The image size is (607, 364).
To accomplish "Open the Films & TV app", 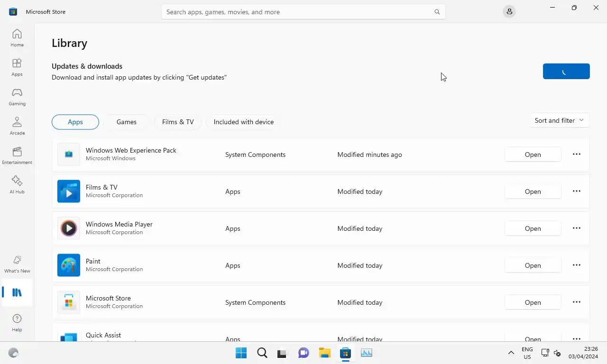I will point(533,191).
